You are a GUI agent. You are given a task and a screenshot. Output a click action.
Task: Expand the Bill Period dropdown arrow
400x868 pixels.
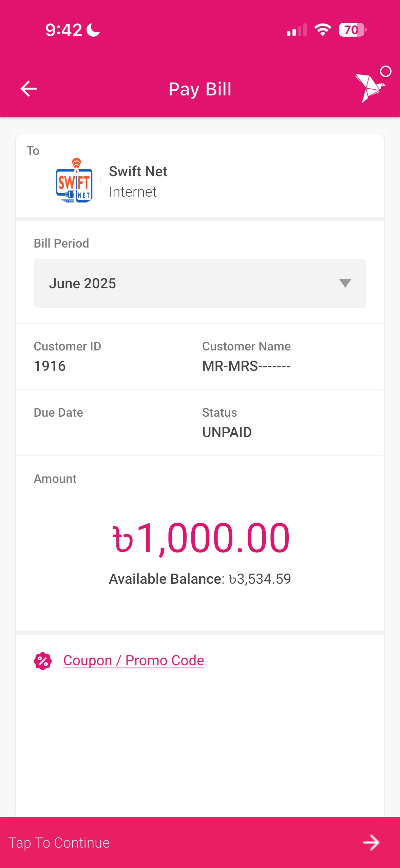point(345,283)
